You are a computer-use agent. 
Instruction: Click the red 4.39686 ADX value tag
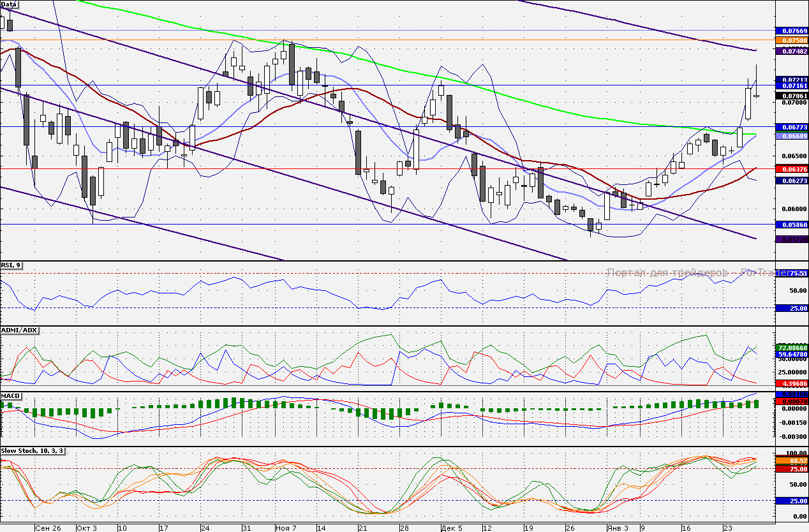[790, 383]
